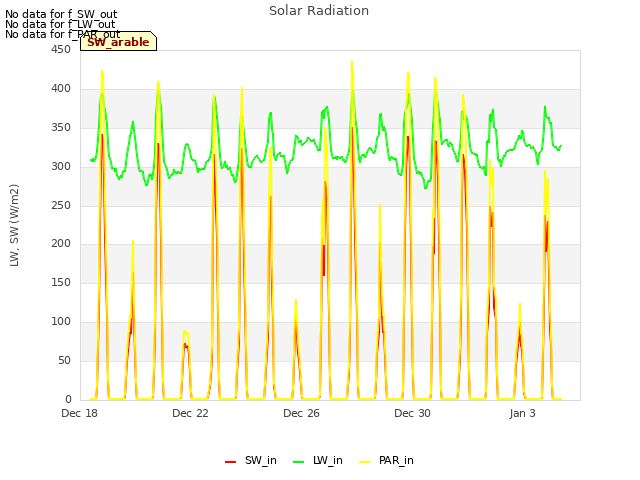
Task: Click the green LW_in legend color marker
Action: coord(299,462)
